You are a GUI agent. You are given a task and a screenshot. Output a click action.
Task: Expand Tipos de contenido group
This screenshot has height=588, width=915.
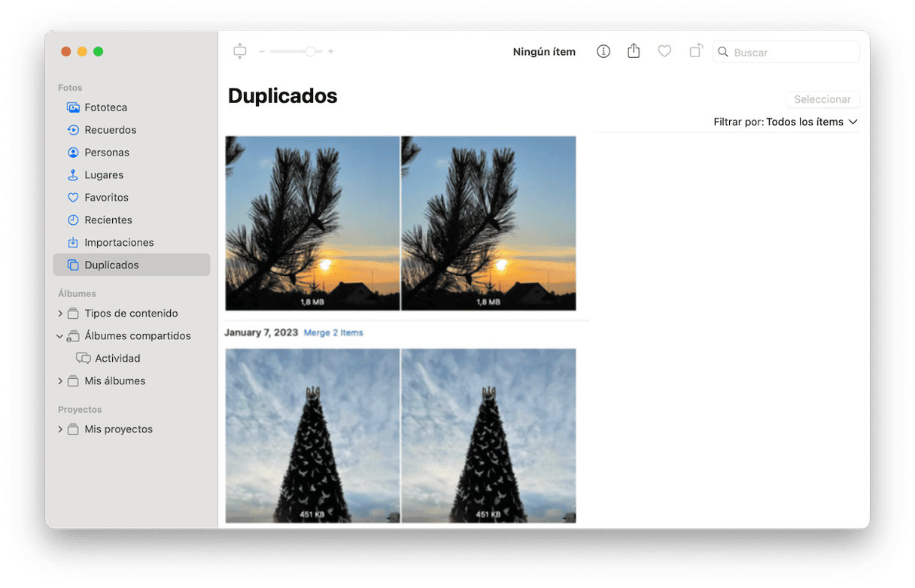click(x=60, y=314)
